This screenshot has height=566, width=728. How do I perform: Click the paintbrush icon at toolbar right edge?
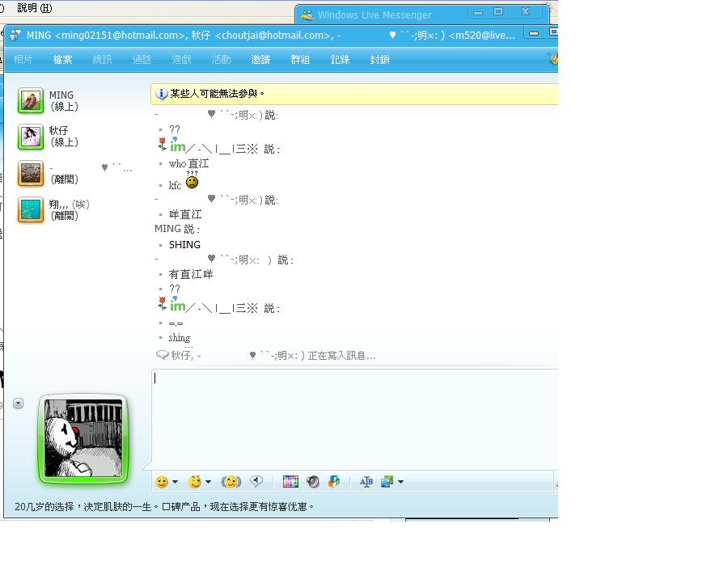tap(553, 59)
